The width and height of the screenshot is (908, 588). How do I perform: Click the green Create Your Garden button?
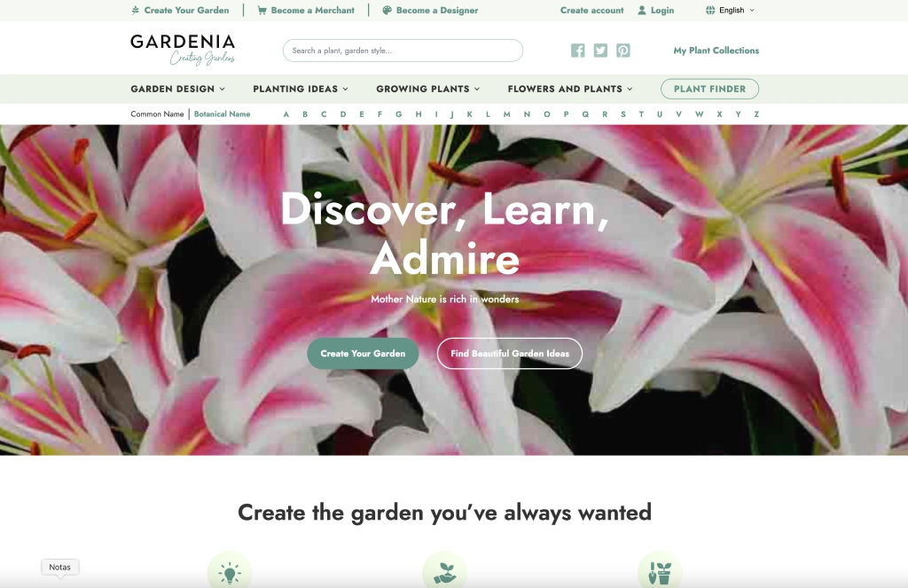click(363, 353)
